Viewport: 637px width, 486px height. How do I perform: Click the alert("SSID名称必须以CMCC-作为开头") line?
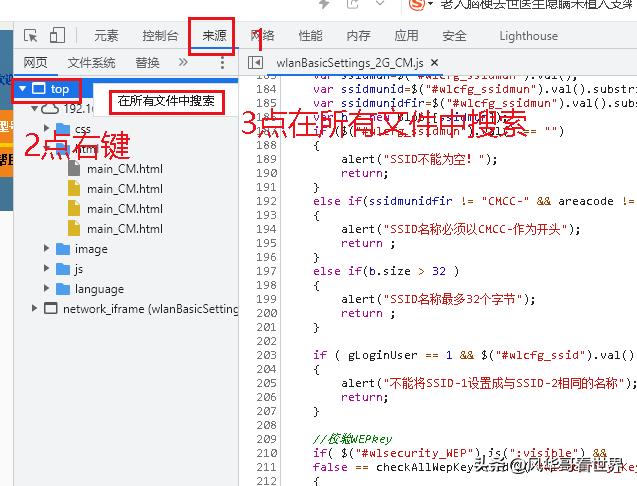461,229
